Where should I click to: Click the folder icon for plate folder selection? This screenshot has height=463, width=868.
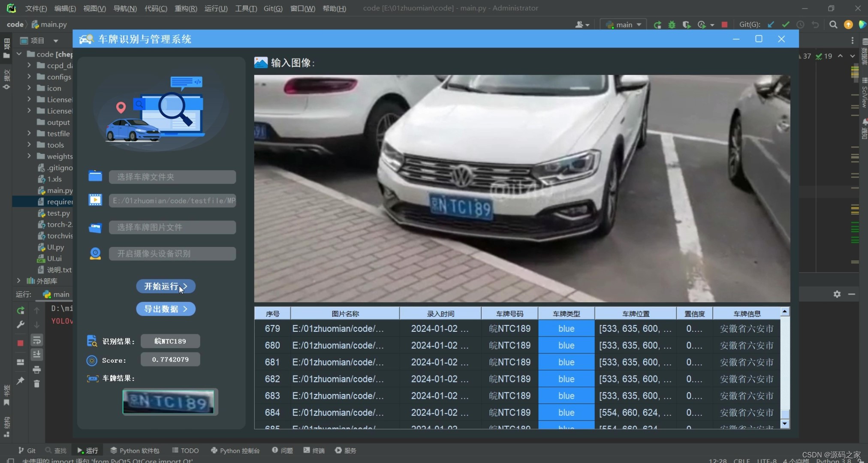(x=95, y=177)
